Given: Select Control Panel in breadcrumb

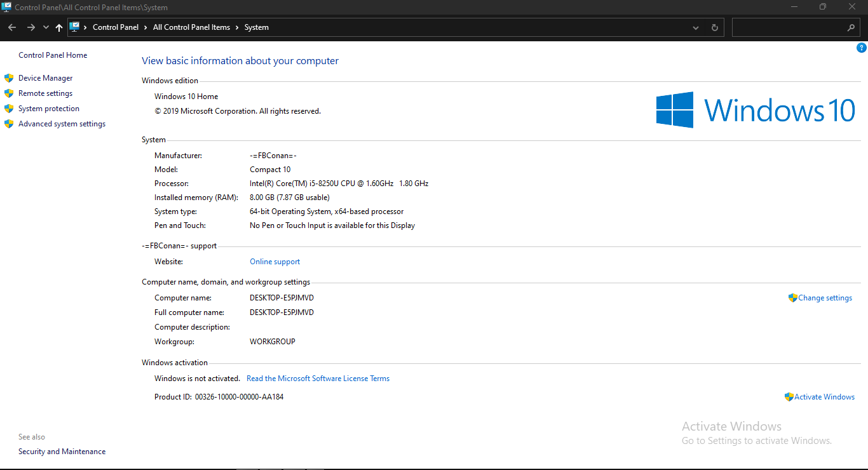Looking at the screenshot, I should [x=116, y=27].
